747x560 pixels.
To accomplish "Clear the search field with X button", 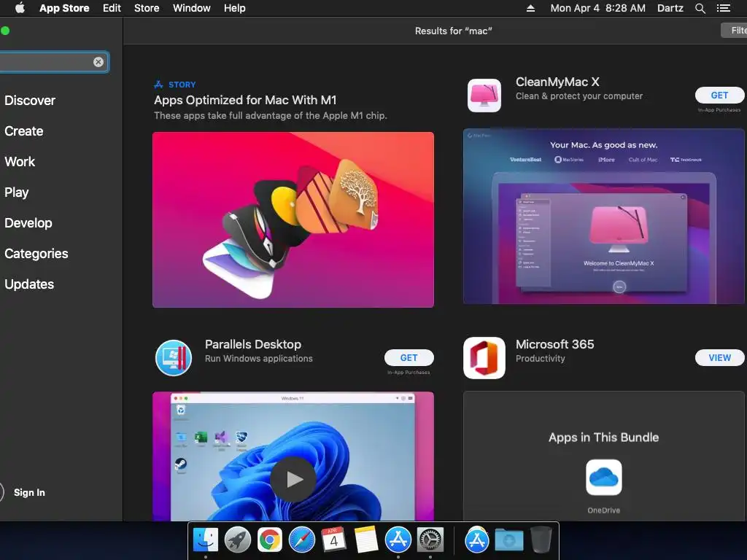I will [x=98, y=62].
